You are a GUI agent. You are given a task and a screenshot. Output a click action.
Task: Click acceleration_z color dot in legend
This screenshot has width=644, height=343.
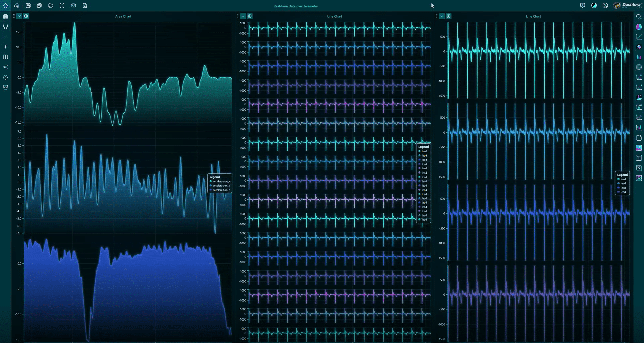[211, 190]
